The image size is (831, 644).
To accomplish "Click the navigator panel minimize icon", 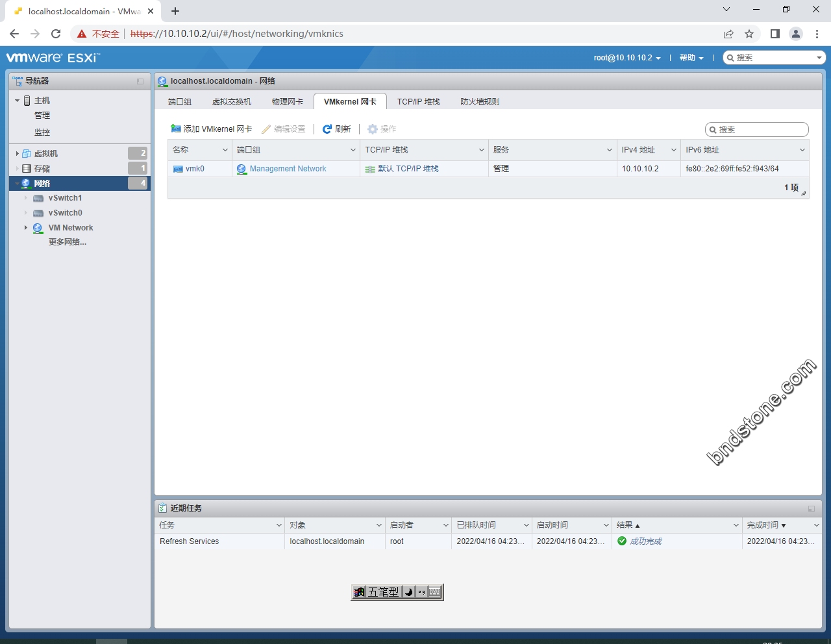I will (x=140, y=81).
